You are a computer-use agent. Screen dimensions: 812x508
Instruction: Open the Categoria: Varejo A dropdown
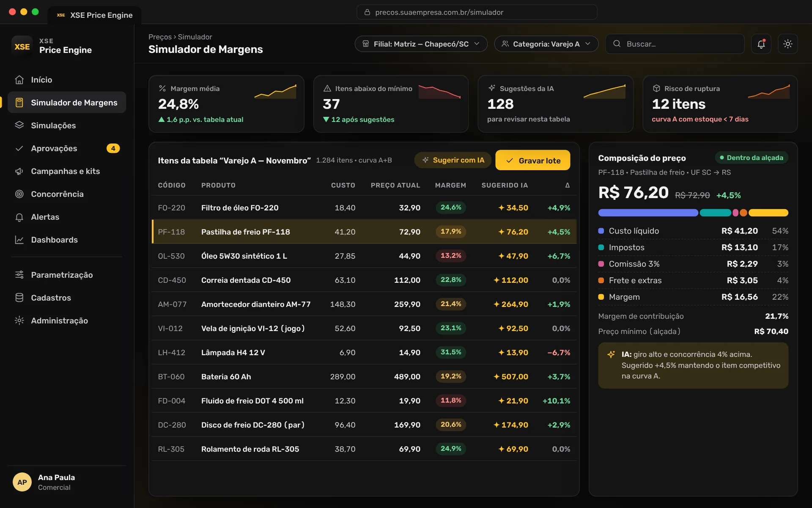(546, 44)
